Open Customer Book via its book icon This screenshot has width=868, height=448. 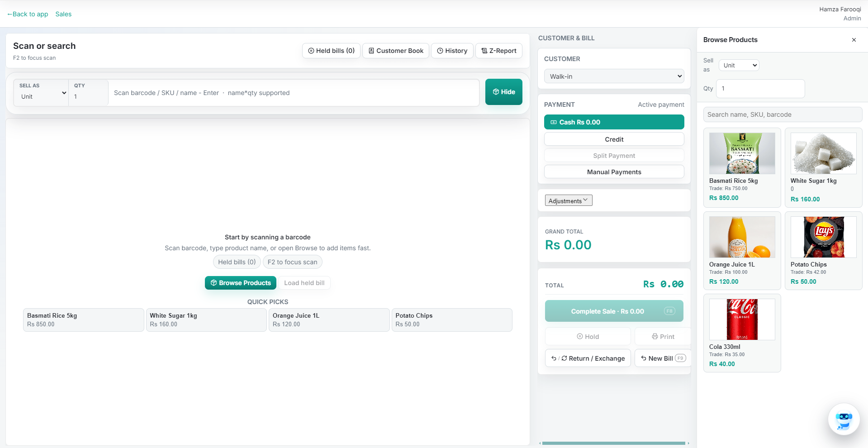(x=371, y=51)
